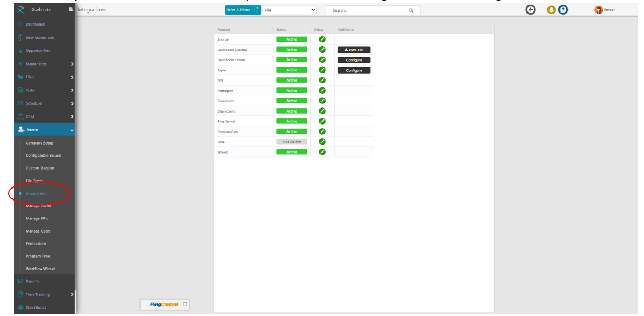Screen dimensions: 644x316
Task: Expand the RingCentral widget window icon
Action: 185,305
